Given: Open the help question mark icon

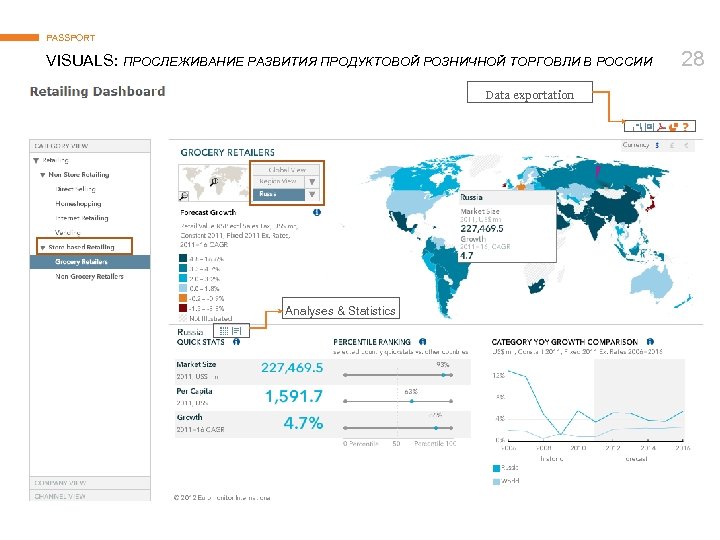Looking at the screenshot, I should click(686, 126).
